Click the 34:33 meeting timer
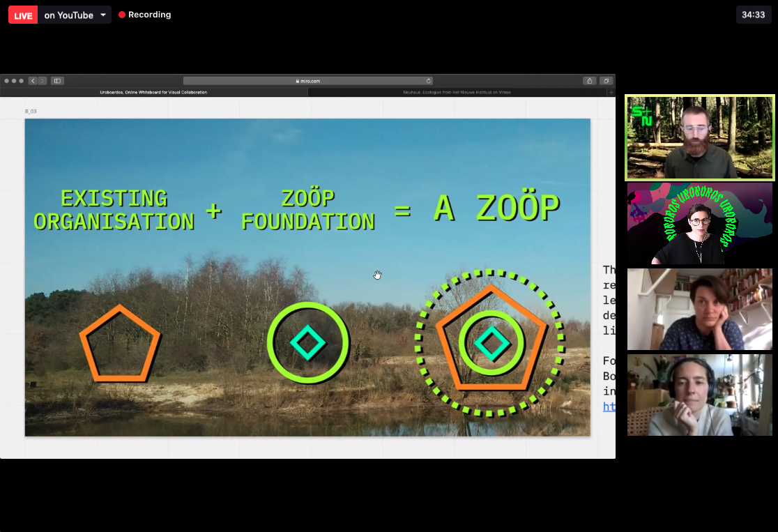Screen dimensions: 778x532 753,15
